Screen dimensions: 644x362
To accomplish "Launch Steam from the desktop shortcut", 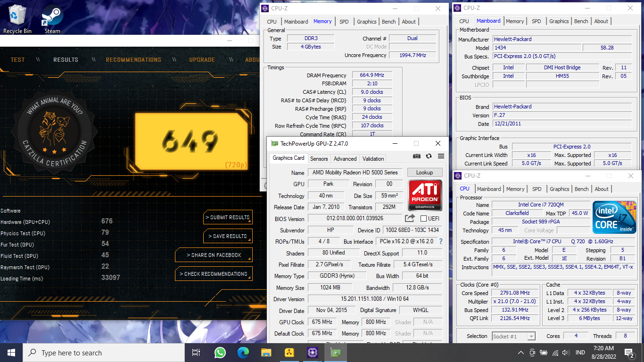I will coord(52,19).
